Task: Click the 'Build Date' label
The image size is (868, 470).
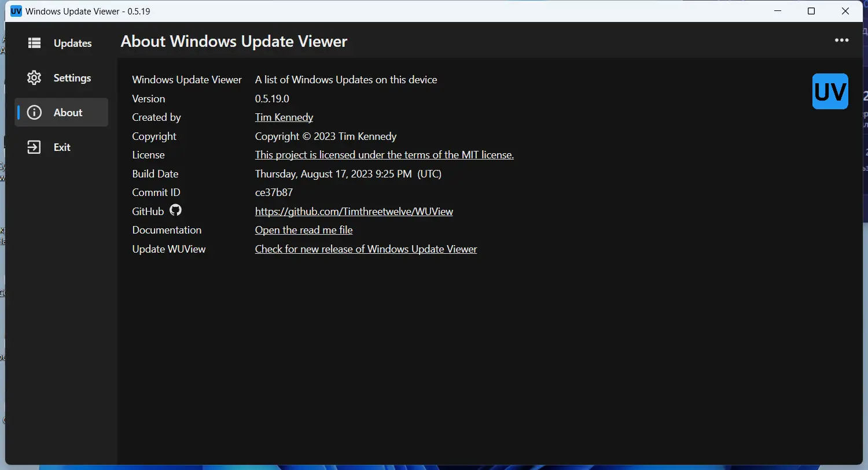Action: [155, 174]
